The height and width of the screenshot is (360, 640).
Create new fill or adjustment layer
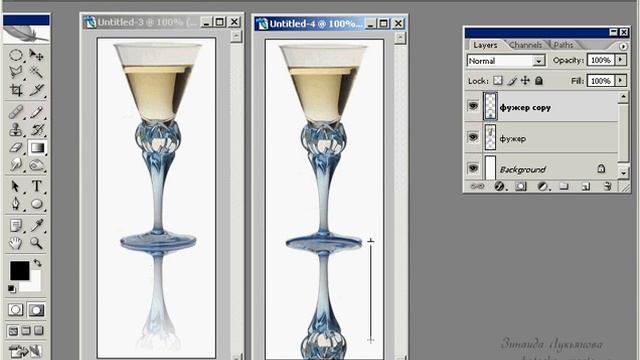coord(542,187)
